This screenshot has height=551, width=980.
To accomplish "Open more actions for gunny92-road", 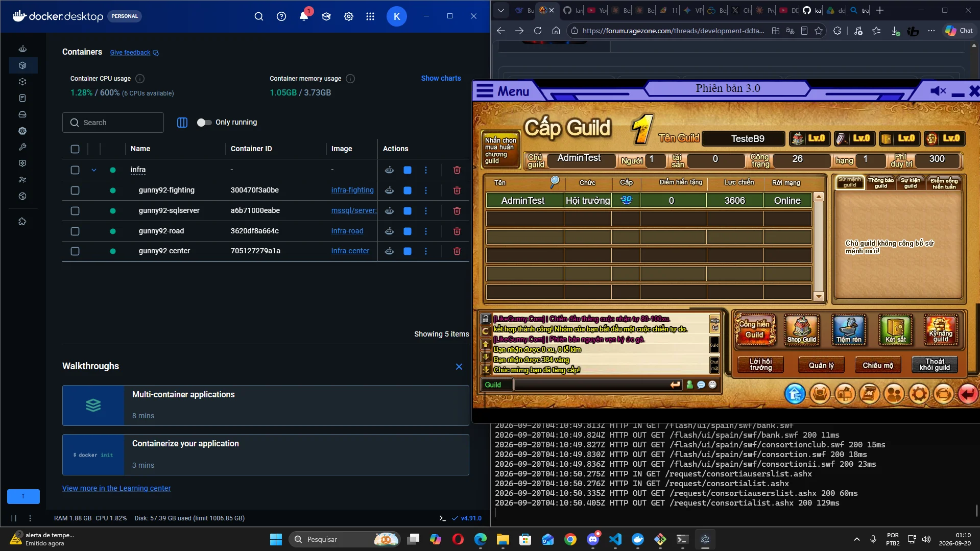I will coord(426,231).
